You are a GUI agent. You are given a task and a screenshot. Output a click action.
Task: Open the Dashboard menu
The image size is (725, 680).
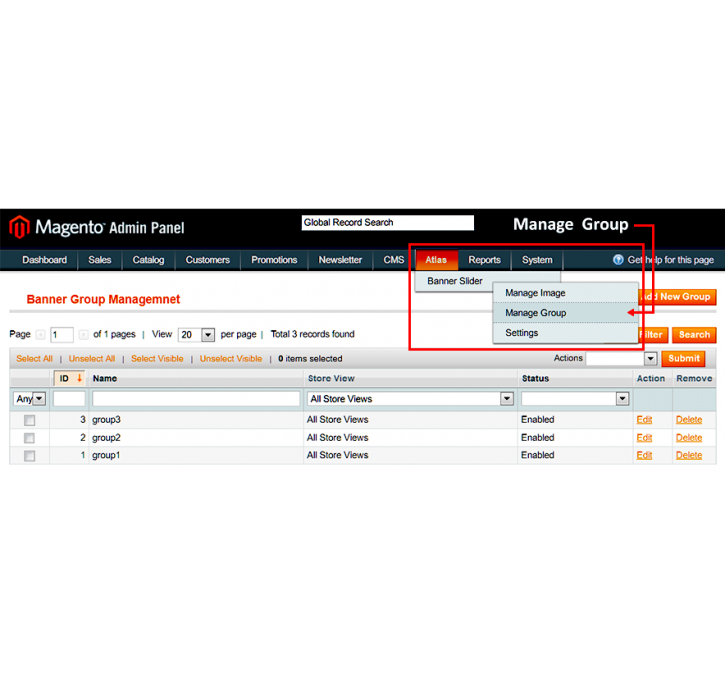coord(44,260)
